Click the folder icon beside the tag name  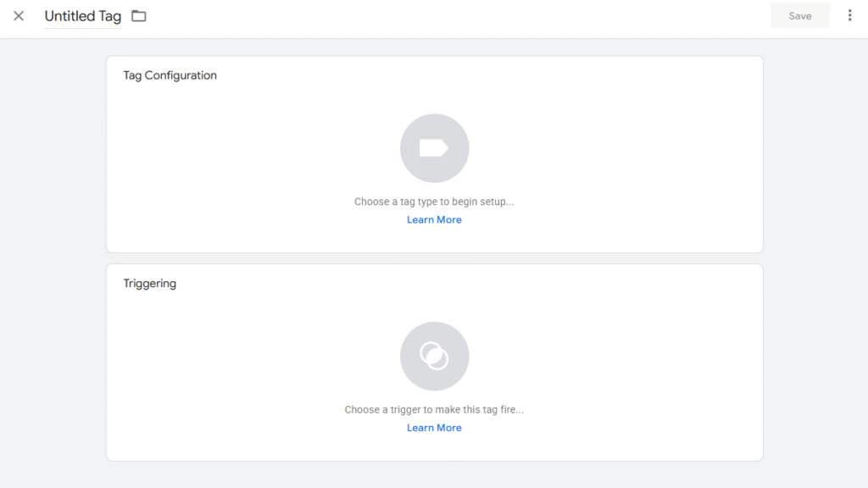pyautogui.click(x=139, y=16)
